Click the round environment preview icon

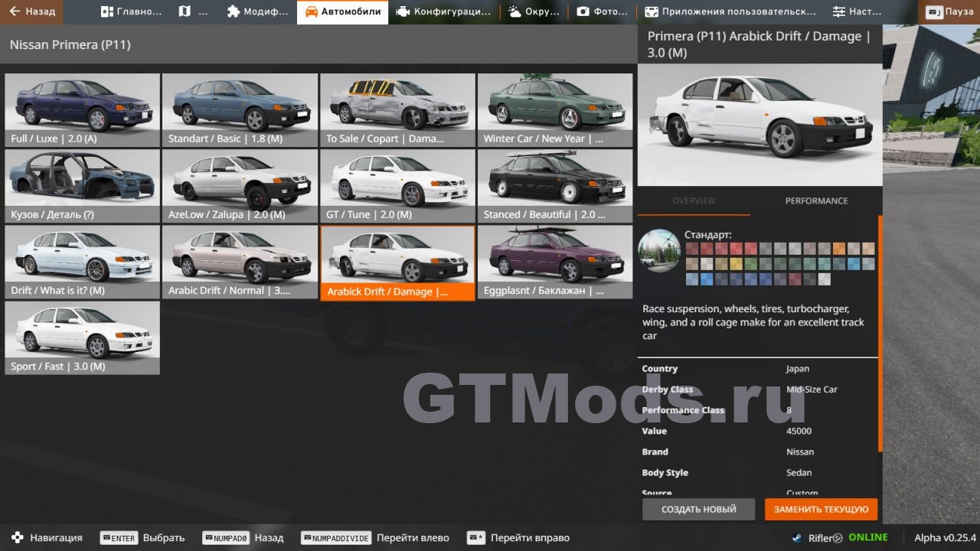click(x=659, y=250)
